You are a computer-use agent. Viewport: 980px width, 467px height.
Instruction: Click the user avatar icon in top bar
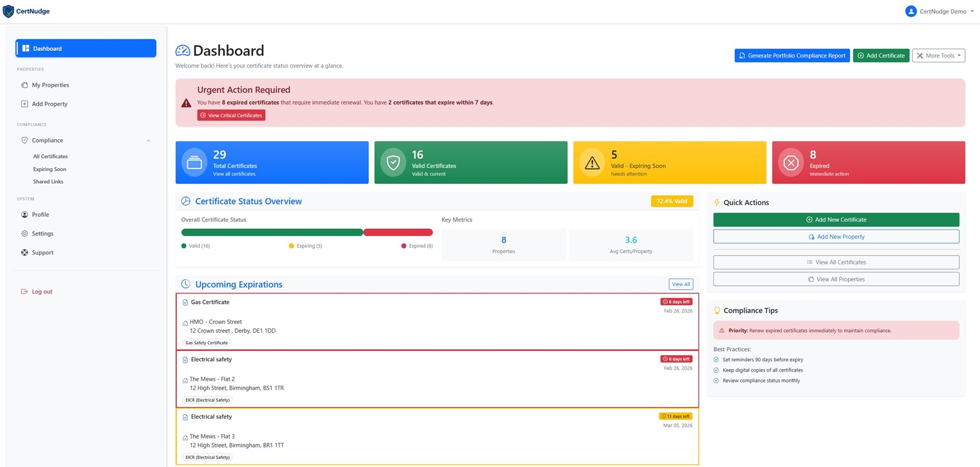(911, 11)
